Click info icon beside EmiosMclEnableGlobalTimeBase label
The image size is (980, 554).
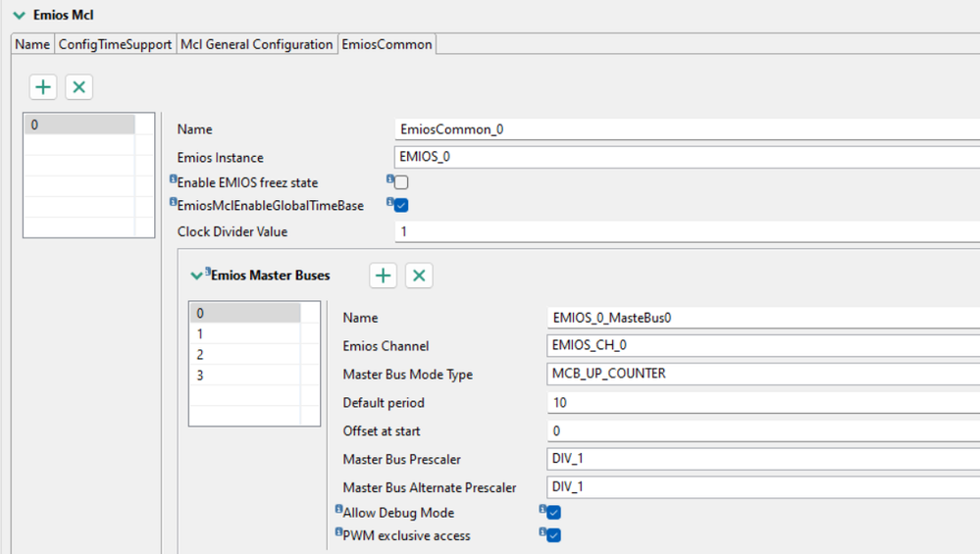click(x=174, y=202)
